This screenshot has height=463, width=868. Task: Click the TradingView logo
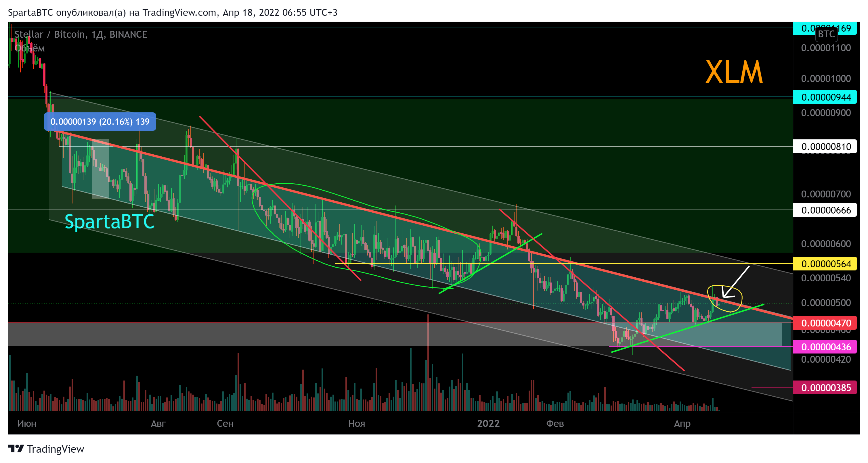click(x=46, y=449)
